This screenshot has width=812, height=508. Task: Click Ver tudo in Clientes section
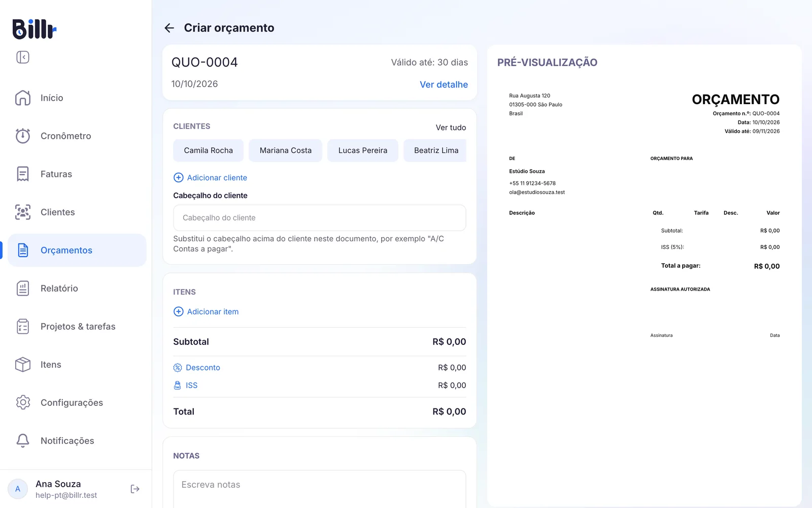pyautogui.click(x=451, y=128)
